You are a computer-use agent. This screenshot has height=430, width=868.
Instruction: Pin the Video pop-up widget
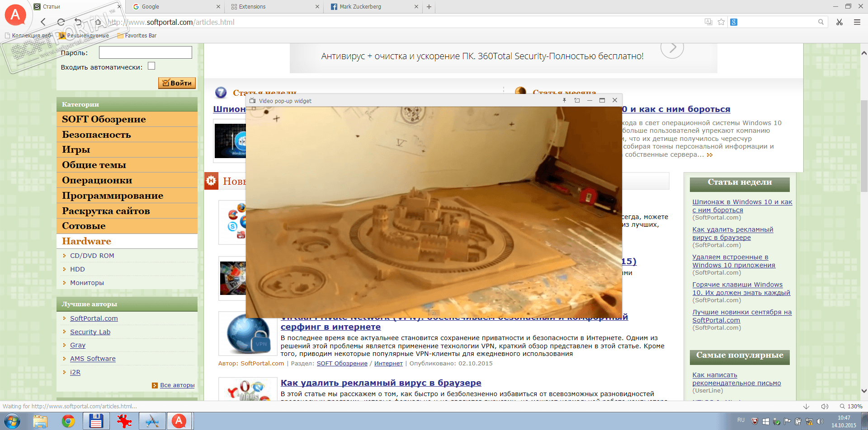(x=564, y=100)
